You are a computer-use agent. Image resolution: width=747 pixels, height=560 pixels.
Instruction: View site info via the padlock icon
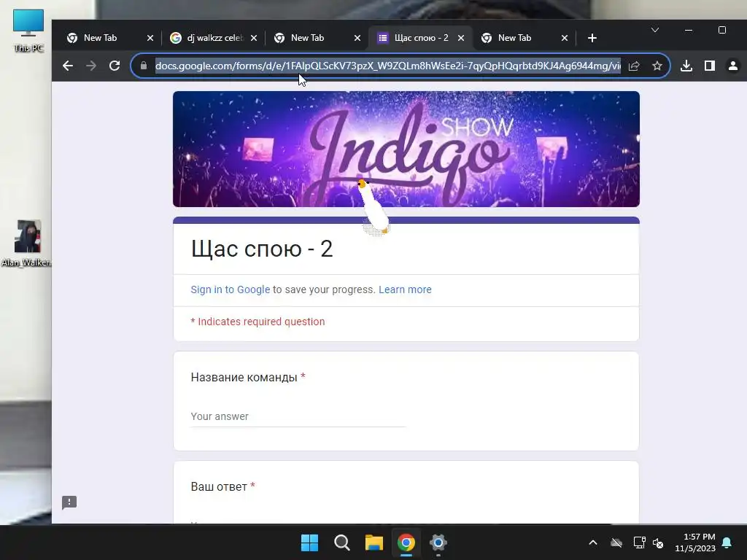coord(144,66)
